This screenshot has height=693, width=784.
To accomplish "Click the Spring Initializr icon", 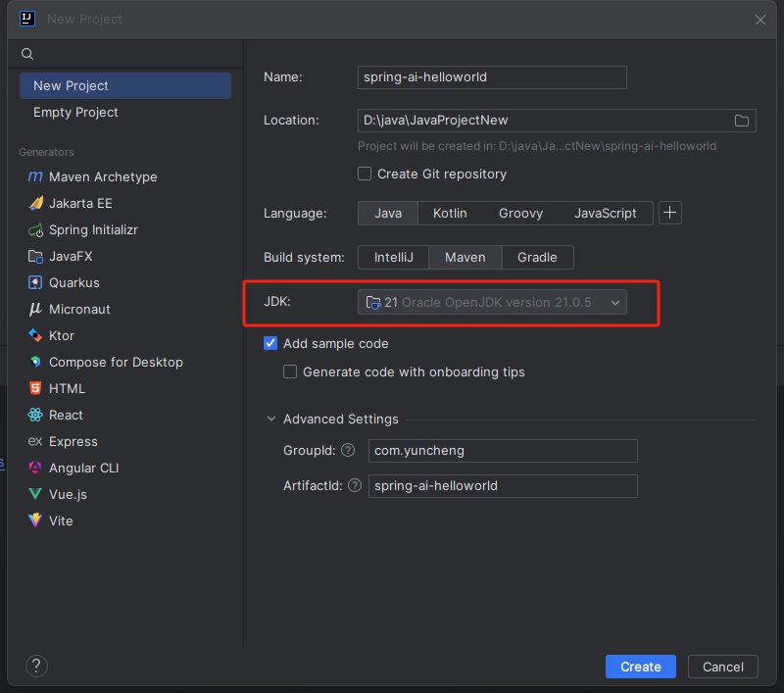I will [x=35, y=229].
